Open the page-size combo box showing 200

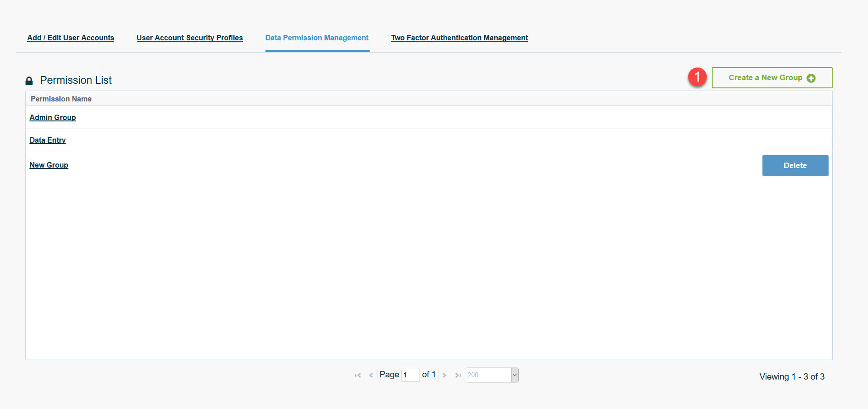coord(487,375)
